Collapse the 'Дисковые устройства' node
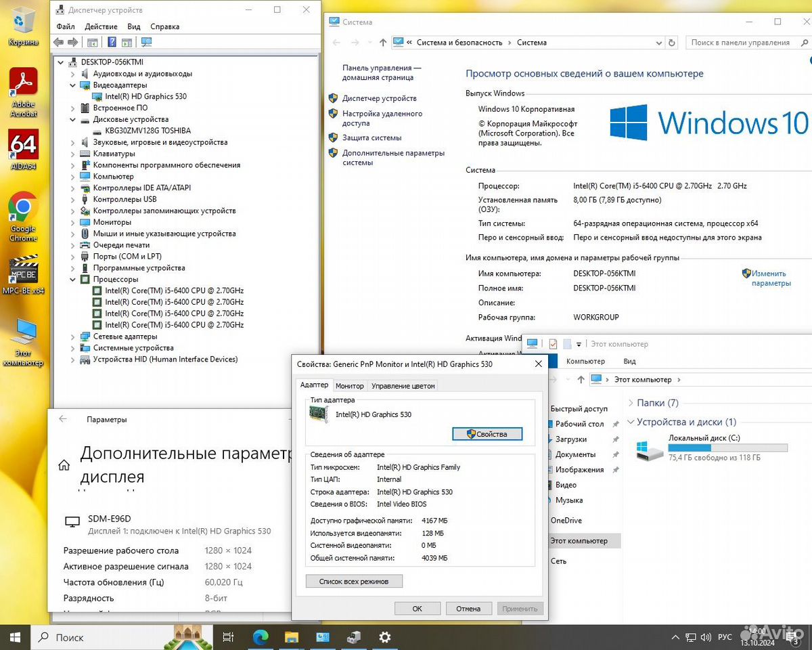This screenshot has width=812, height=650. coord(73,119)
